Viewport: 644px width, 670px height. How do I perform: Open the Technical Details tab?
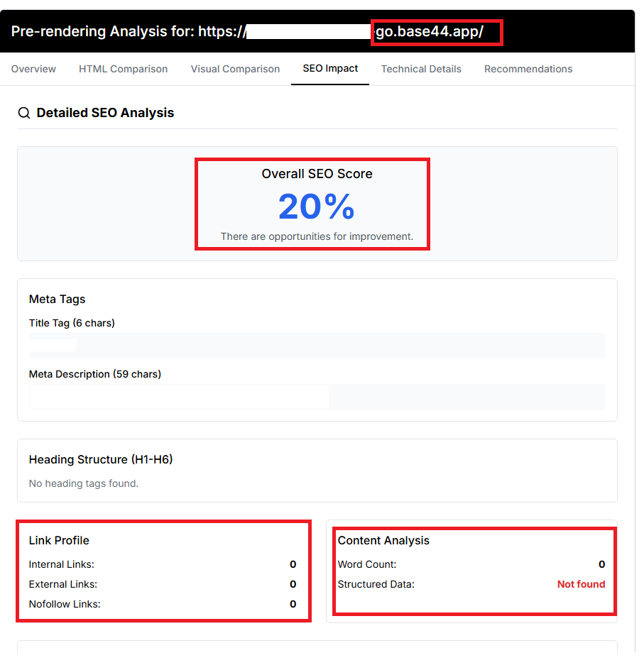421,69
